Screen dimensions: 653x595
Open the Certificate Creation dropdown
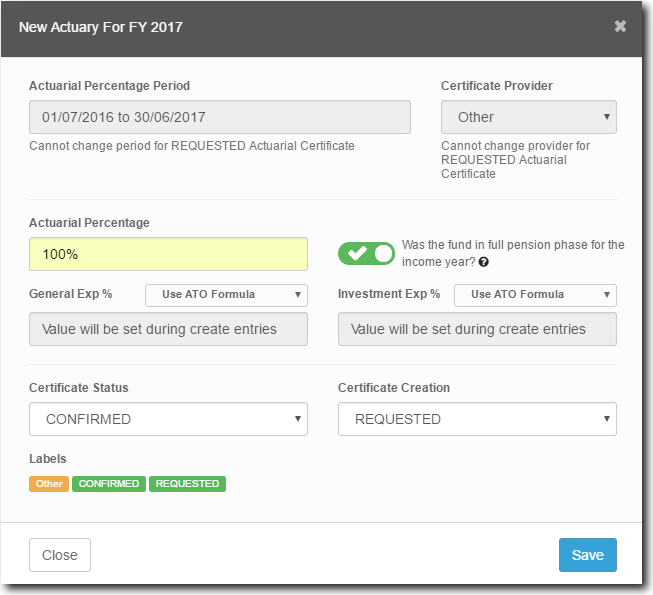(x=477, y=419)
